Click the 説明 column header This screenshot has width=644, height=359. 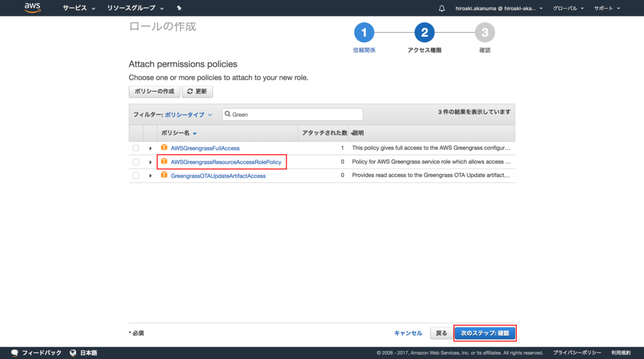click(358, 133)
